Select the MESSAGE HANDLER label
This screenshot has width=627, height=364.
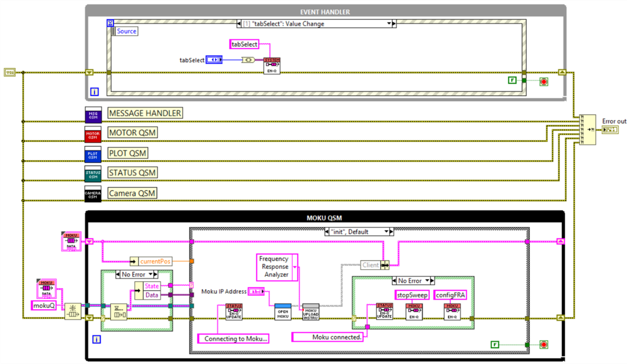145,113
